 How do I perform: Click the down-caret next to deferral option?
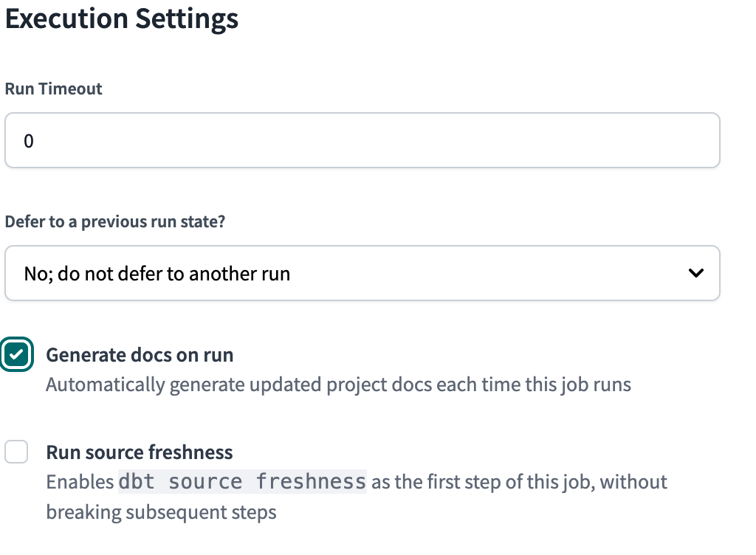pos(695,273)
